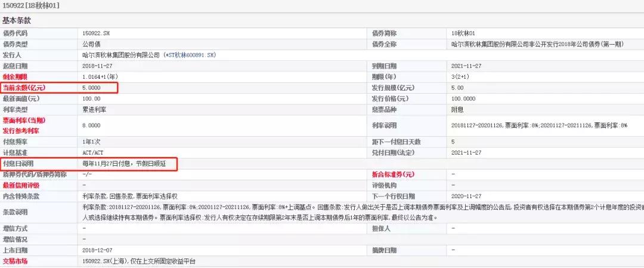Select the start date 2018-11-27
The width and height of the screenshot is (644, 268).
coord(97,66)
